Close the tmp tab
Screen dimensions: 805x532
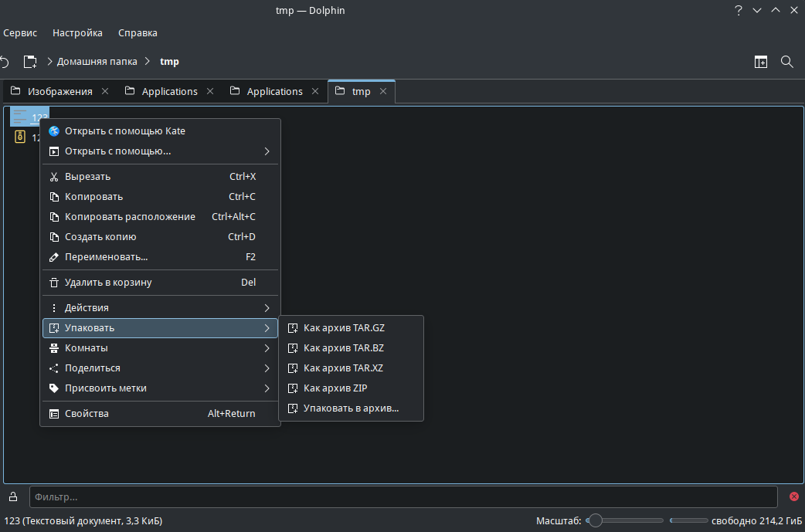pyautogui.click(x=383, y=91)
